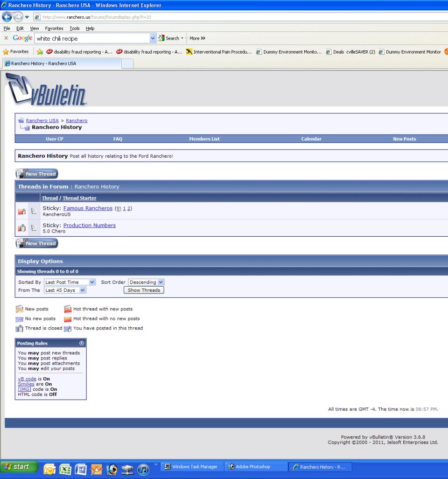Go back with the browser Back arrow
Screen dimensions: 448x479
coord(7,17)
